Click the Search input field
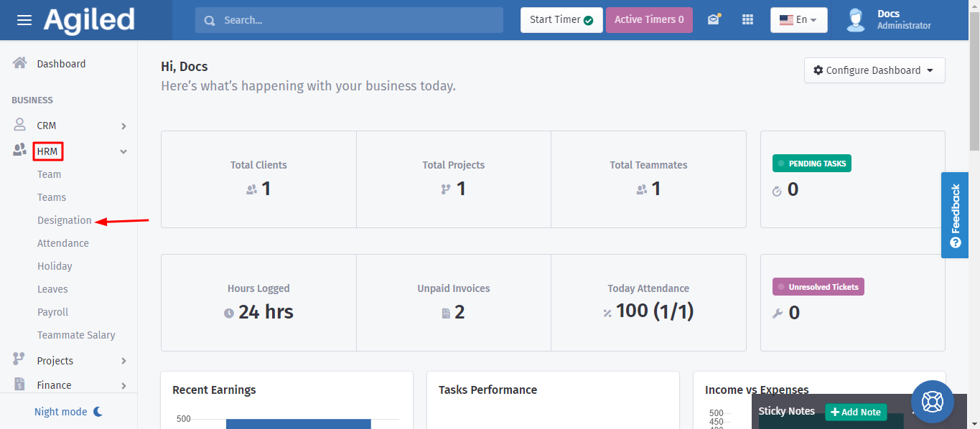Screen dimensions: 980x429 (x=349, y=20)
